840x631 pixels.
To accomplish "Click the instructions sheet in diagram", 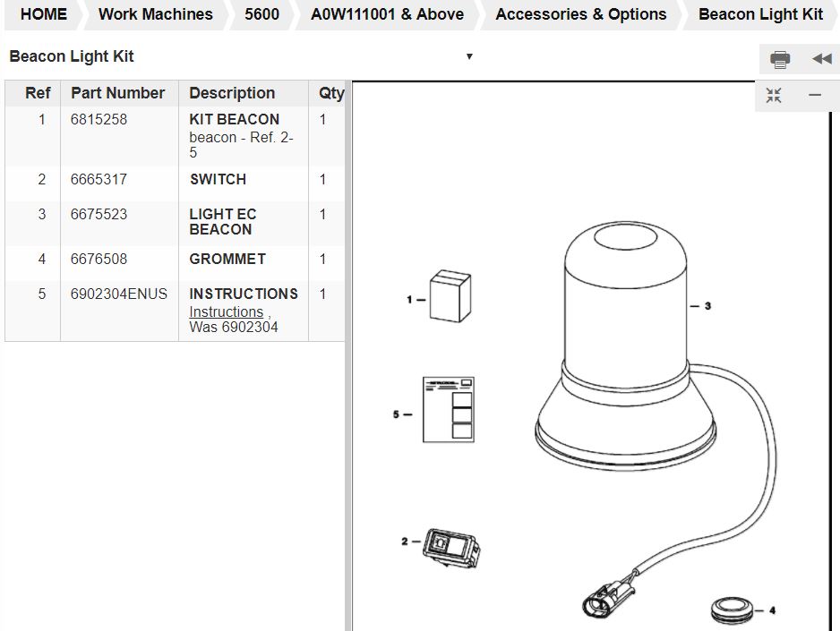I will tap(448, 409).
